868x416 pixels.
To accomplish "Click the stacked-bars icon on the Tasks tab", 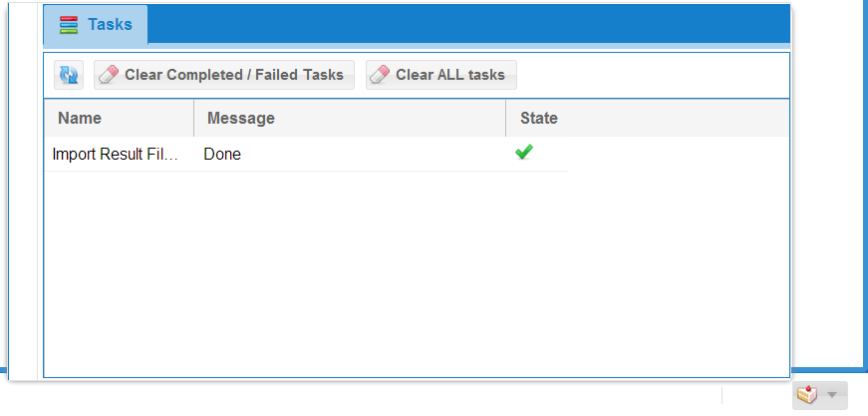I will [69, 25].
